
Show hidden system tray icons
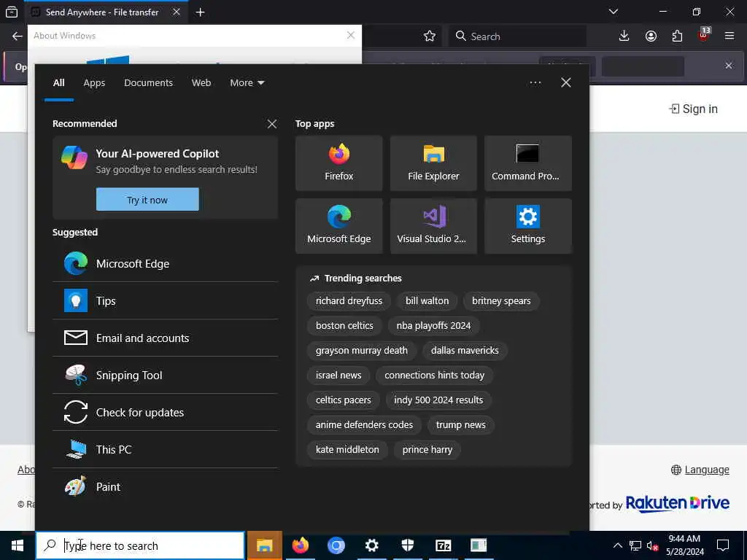point(617,545)
